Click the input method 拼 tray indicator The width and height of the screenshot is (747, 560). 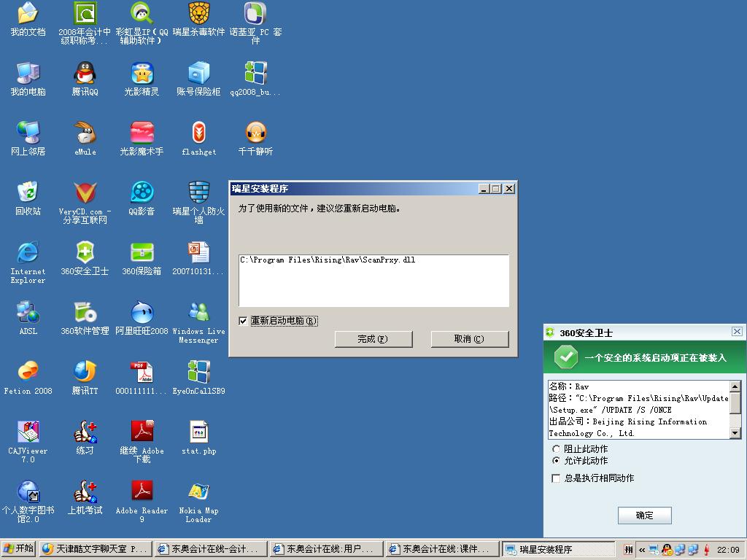pyautogui.click(x=629, y=550)
